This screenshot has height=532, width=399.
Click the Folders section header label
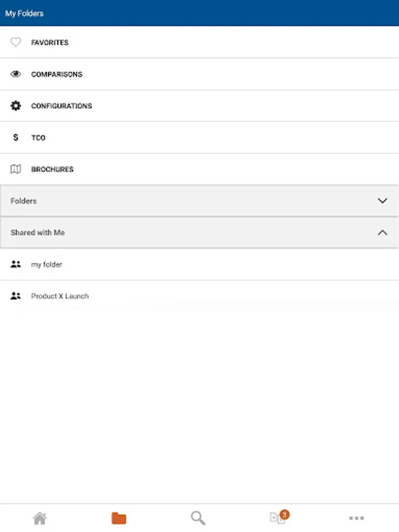23,201
